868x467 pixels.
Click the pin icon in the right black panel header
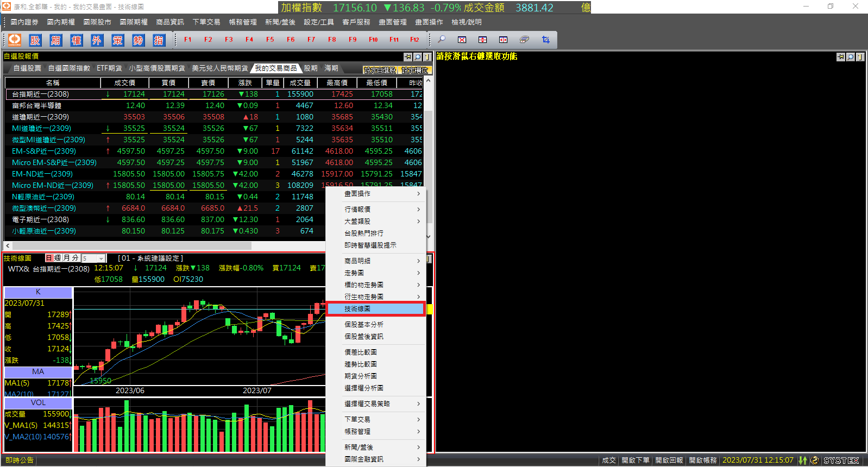pyautogui.click(x=841, y=56)
